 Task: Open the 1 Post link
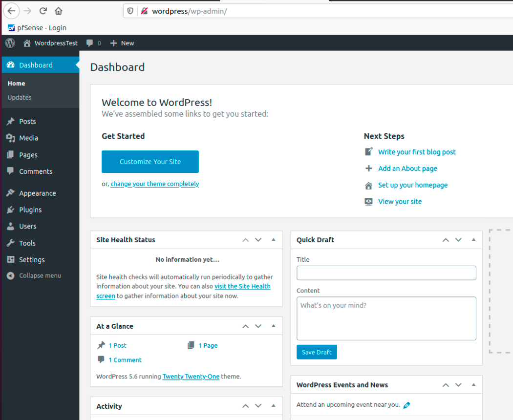(x=117, y=345)
